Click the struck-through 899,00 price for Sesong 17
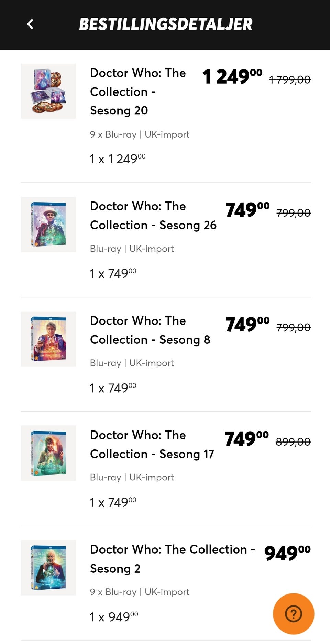This screenshot has height=644, width=330. click(x=293, y=441)
